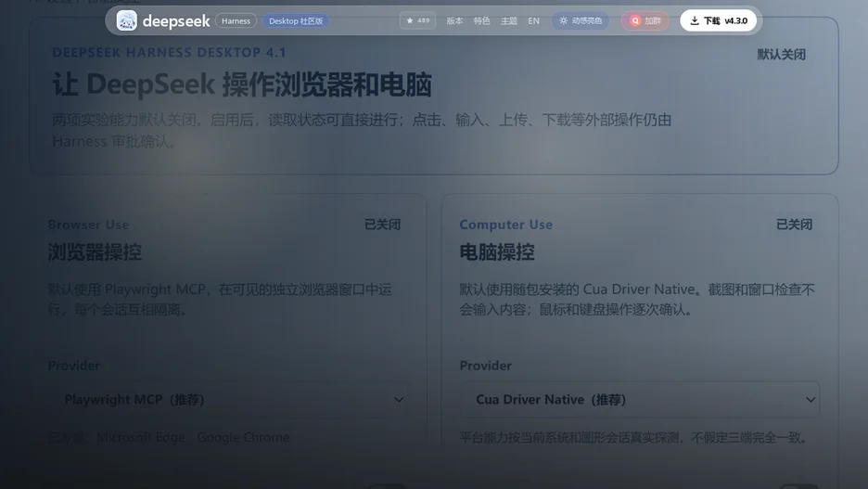Open the 主题 nav item
Viewport: 868px width, 489px height.
pyautogui.click(x=509, y=21)
